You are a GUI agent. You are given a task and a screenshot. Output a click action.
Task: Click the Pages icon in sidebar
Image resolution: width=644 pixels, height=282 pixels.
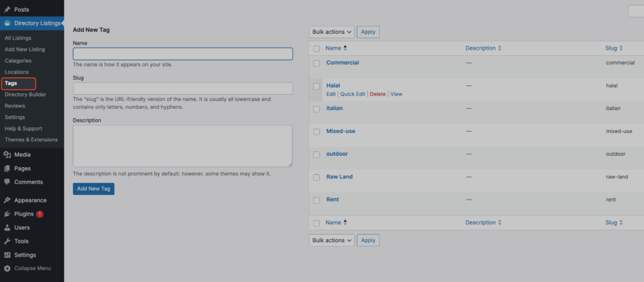pos(7,168)
